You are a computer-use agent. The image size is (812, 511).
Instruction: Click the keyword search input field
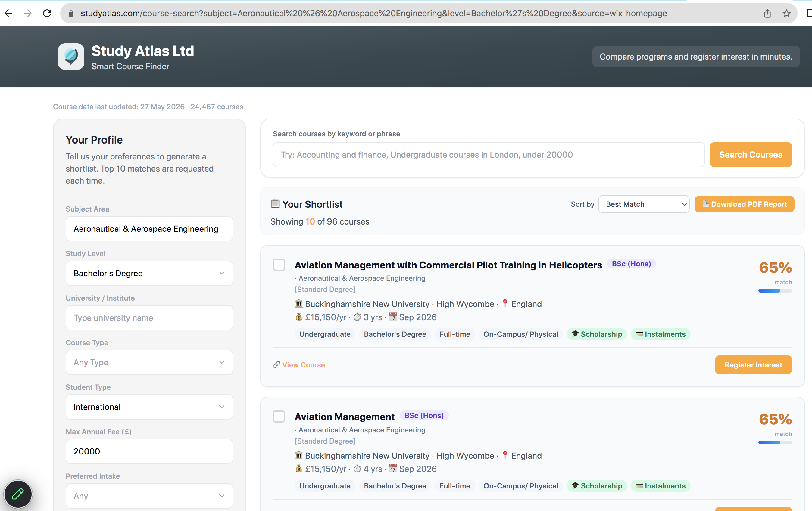tap(489, 155)
